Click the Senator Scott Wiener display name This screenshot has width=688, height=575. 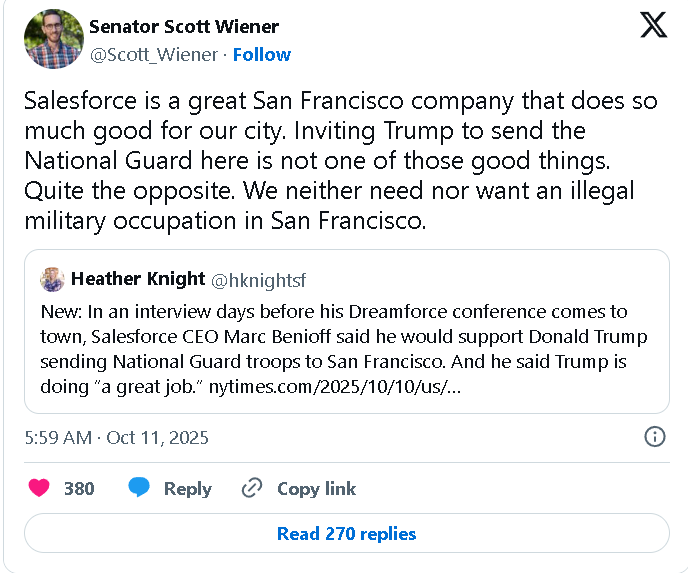[x=184, y=27]
